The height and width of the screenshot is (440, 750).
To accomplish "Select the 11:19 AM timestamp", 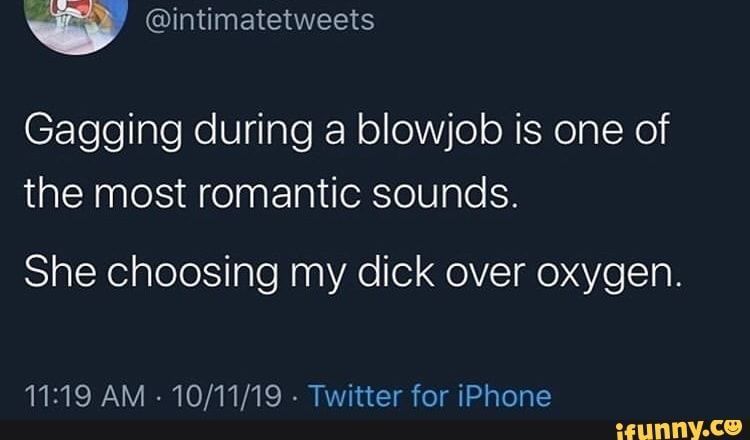I will coord(84,397).
